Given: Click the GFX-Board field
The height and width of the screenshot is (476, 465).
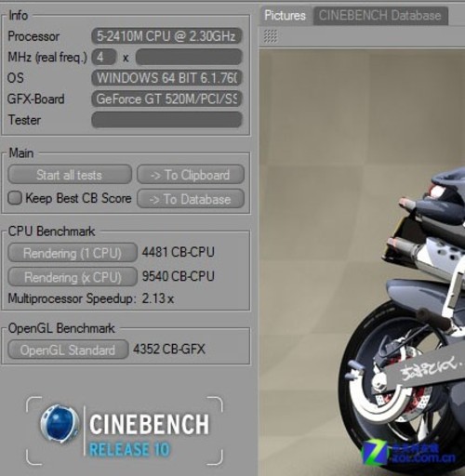Looking at the screenshot, I should click(x=166, y=99).
